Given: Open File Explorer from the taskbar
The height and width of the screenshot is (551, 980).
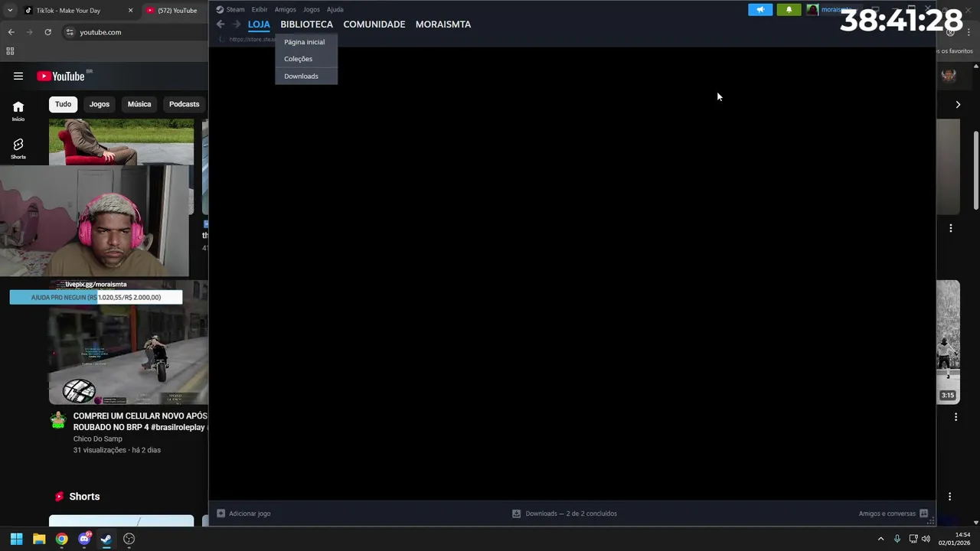Looking at the screenshot, I should coord(39,539).
